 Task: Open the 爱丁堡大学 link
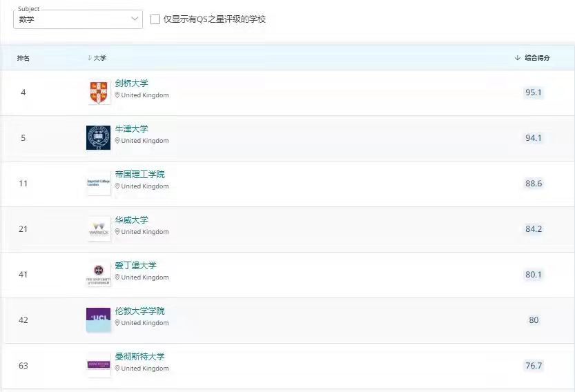point(136,265)
